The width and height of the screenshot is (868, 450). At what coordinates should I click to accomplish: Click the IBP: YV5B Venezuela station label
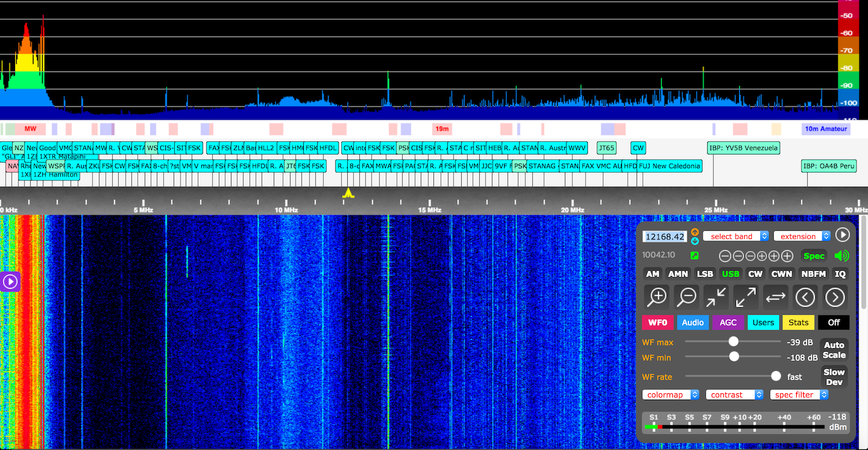pyautogui.click(x=744, y=147)
